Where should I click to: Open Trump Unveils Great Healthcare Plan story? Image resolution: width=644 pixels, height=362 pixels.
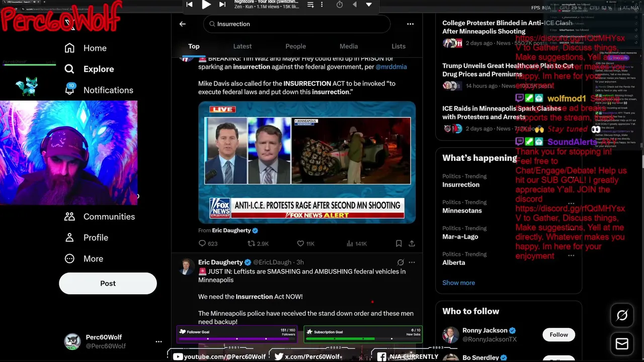coord(508,70)
